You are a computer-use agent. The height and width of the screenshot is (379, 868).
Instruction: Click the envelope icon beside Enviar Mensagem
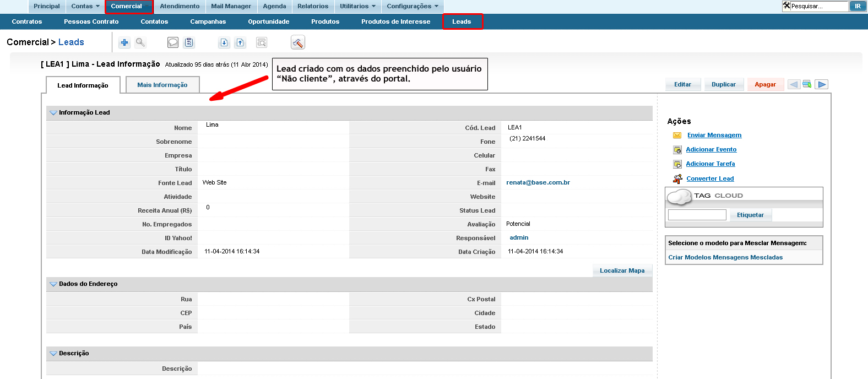click(677, 136)
